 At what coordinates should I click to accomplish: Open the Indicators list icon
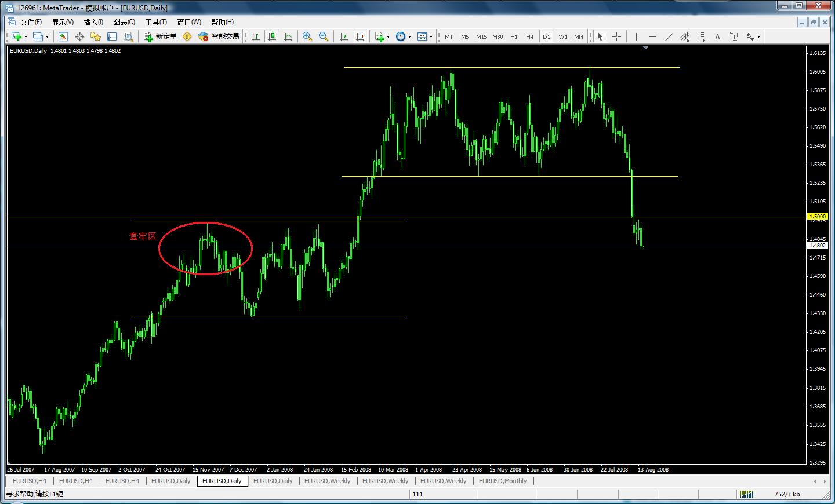pyautogui.click(x=379, y=36)
